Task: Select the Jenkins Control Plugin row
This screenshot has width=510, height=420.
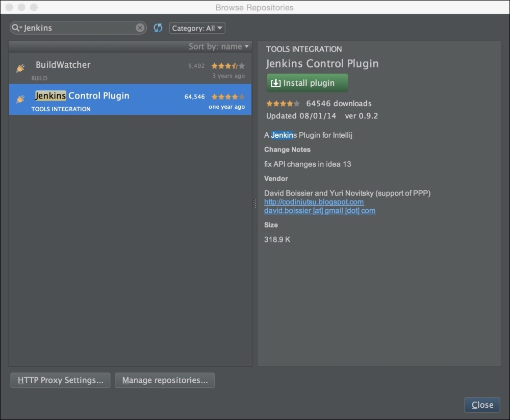Action: click(x=130, y=100)
